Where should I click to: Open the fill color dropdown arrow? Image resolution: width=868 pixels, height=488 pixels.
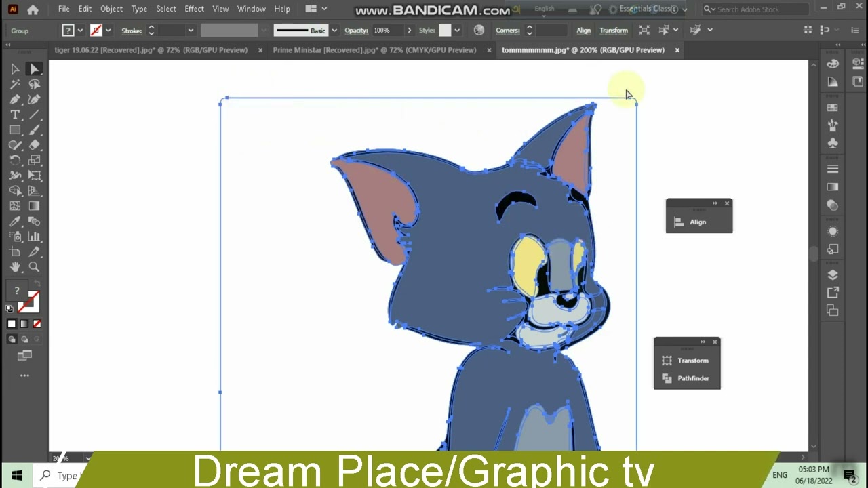tap(80, 30)
